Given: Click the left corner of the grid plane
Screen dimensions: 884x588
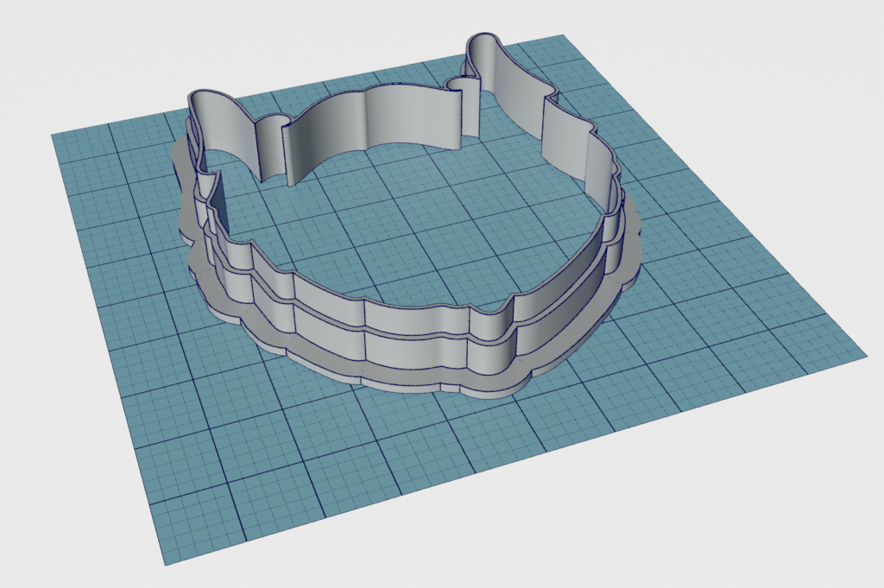Looking at the screenshot, I should (54, 136).
